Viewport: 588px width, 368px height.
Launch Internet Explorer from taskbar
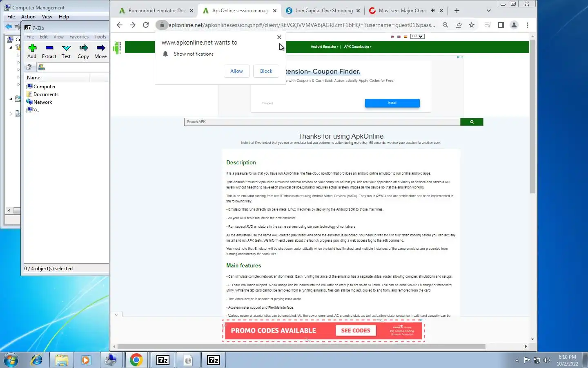coord(37,360)
